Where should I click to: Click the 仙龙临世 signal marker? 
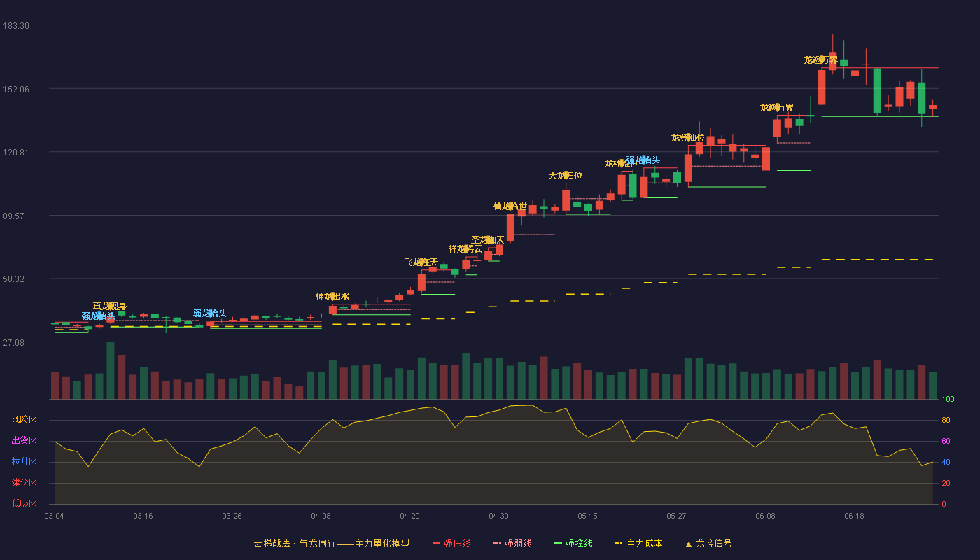click(x=510, y=206)
